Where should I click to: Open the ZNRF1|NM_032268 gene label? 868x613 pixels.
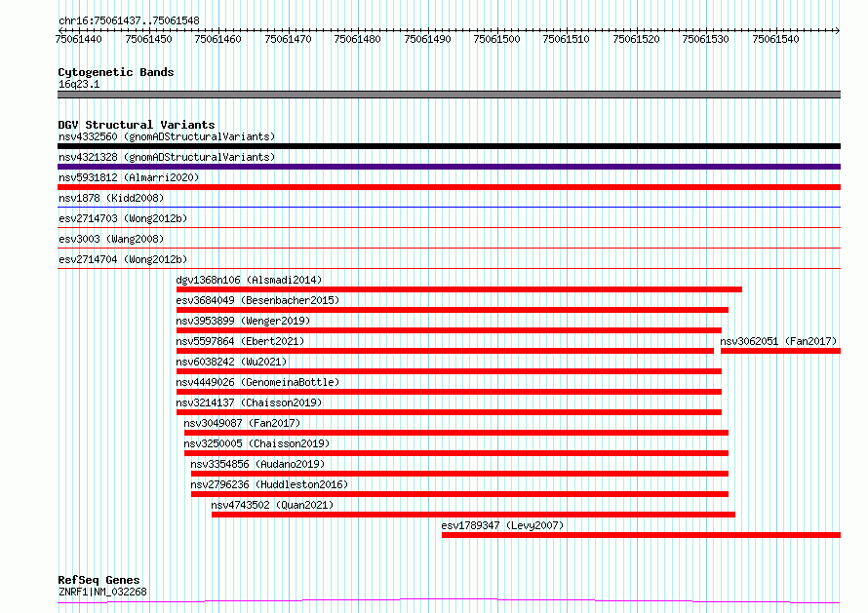[102, 592]
